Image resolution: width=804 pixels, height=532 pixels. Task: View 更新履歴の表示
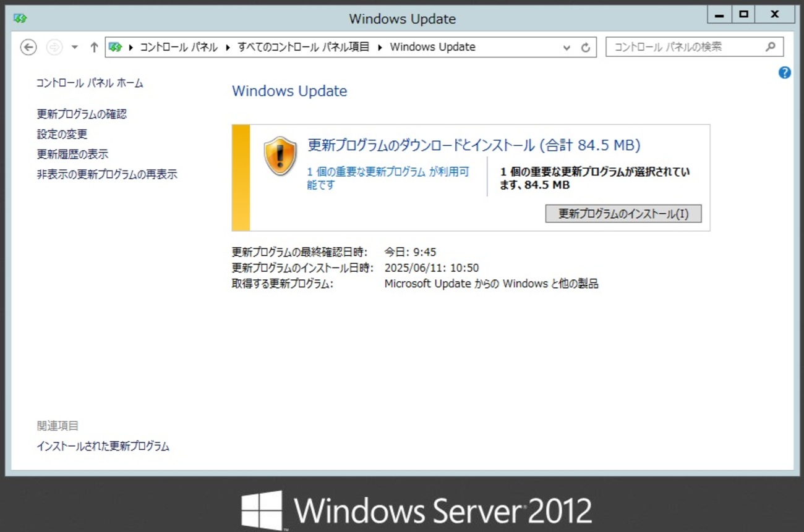pyautogui.click(x=72, y=154)
